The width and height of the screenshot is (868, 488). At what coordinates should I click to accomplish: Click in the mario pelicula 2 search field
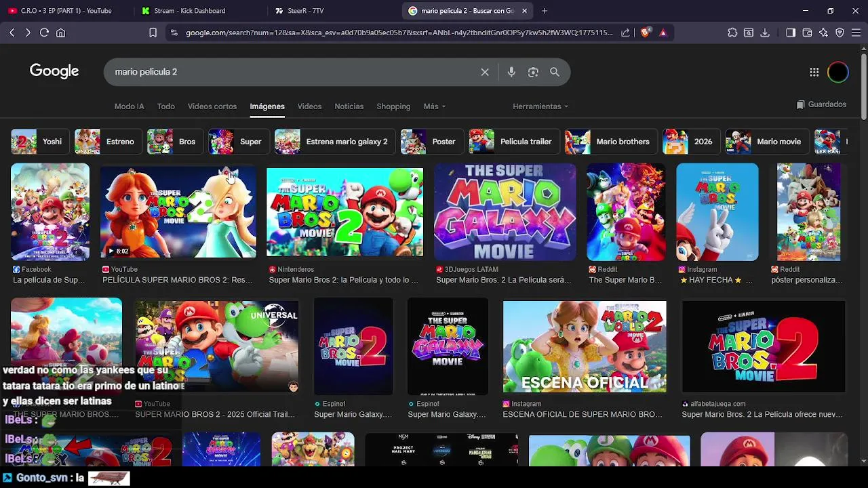click(292, 72)
